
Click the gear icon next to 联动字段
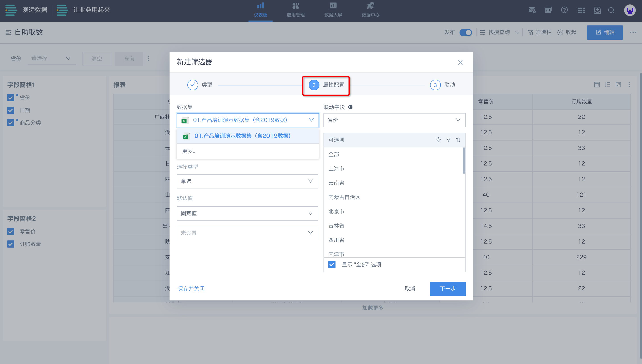click(350, 107)
